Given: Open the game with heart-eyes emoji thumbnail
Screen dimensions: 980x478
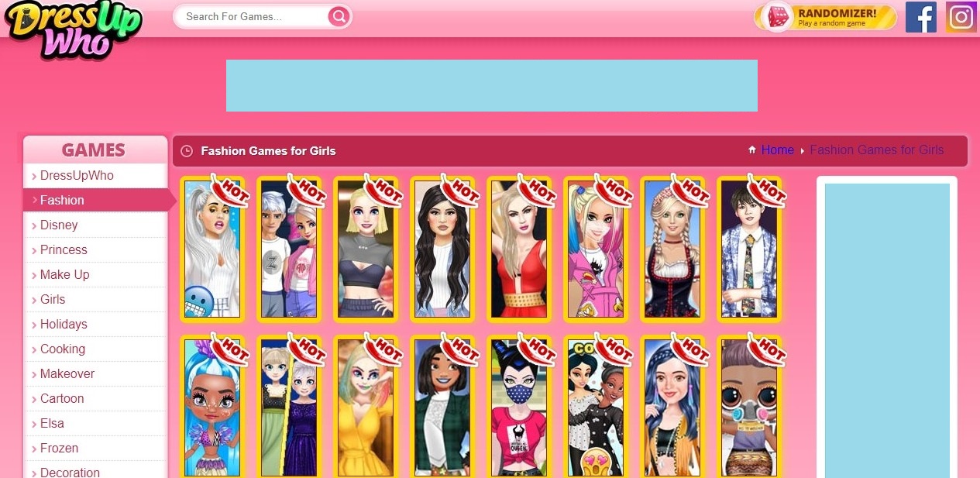Looking at the screenshot, I should (596, 408).
